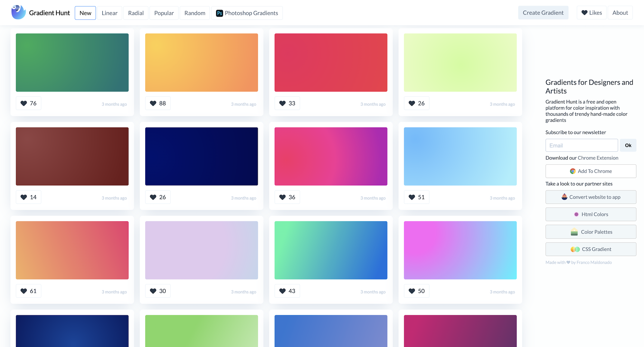Click the Gradient Hunt bird logo

tap(18, 12)
